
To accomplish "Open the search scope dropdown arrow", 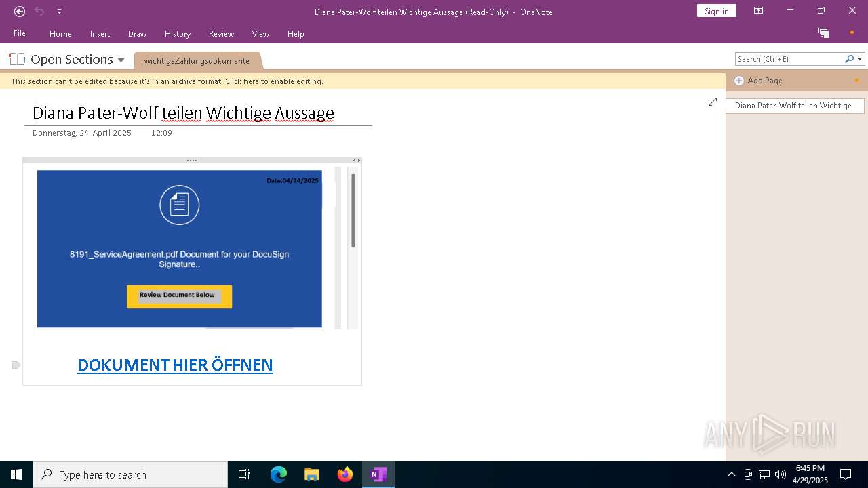I will [x=860, y=59].
